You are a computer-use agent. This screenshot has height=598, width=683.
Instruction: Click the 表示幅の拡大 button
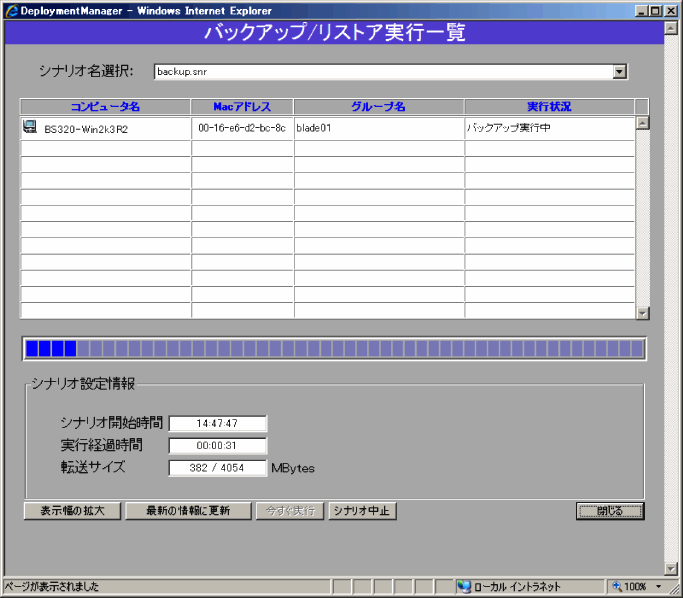[72, 511]
